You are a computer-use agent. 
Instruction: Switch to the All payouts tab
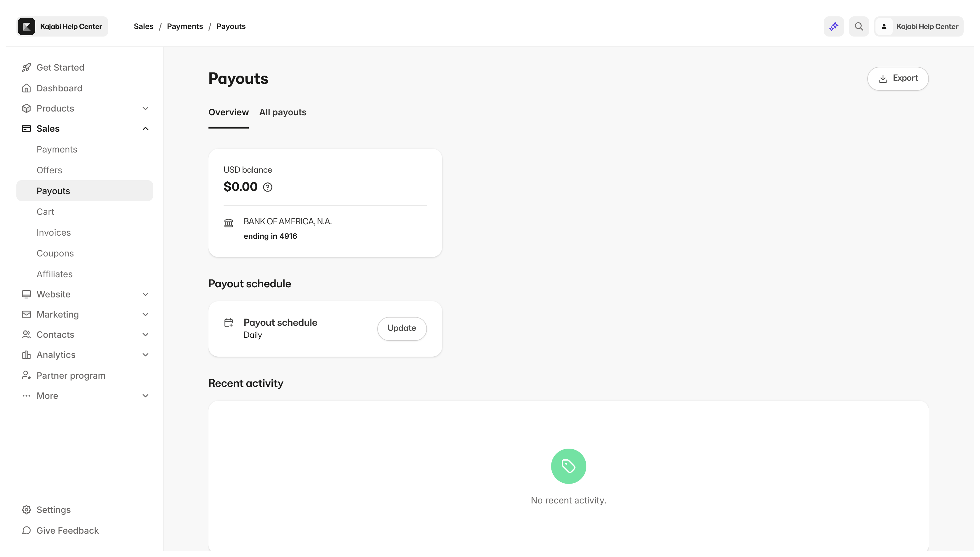[x=282, y=112]
